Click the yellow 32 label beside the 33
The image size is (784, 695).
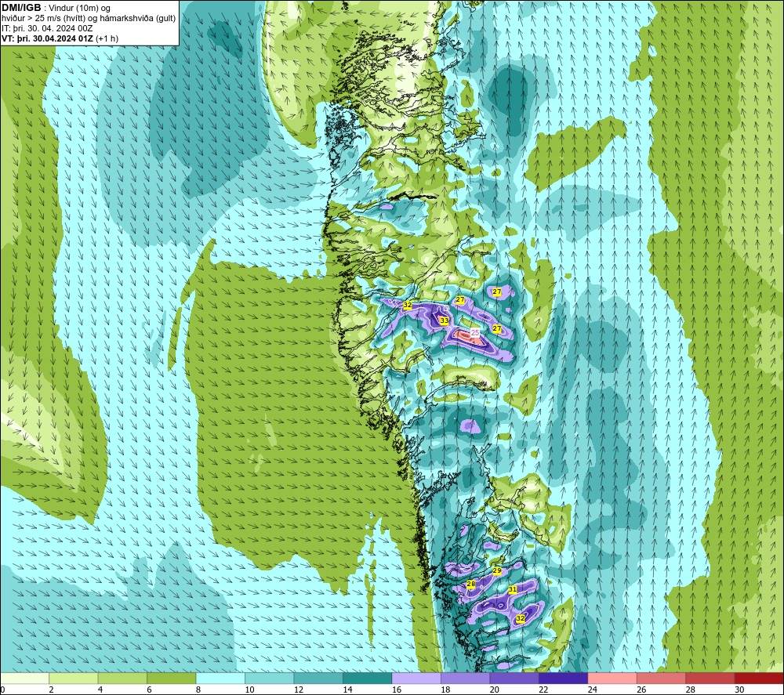(x=408, y=305)
